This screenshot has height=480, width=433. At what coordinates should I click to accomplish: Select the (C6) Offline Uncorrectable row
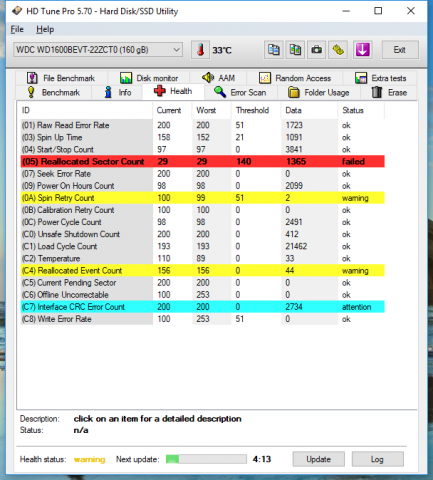(202, 295)
